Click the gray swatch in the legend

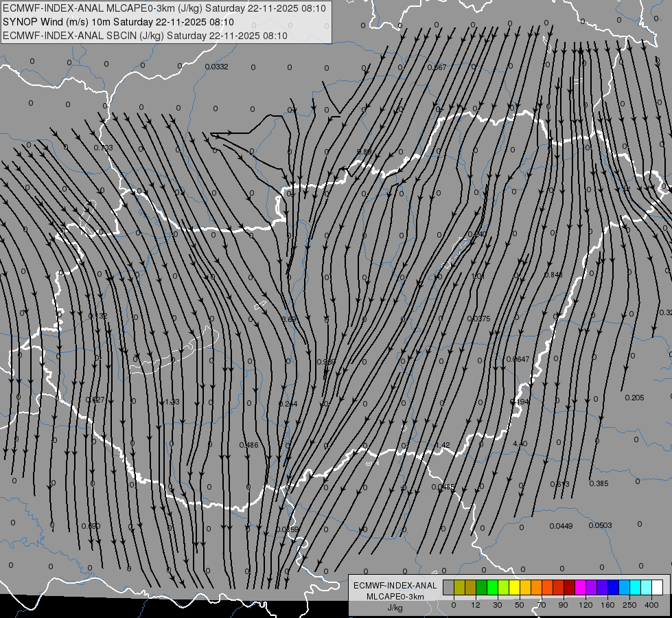point(449,587)
